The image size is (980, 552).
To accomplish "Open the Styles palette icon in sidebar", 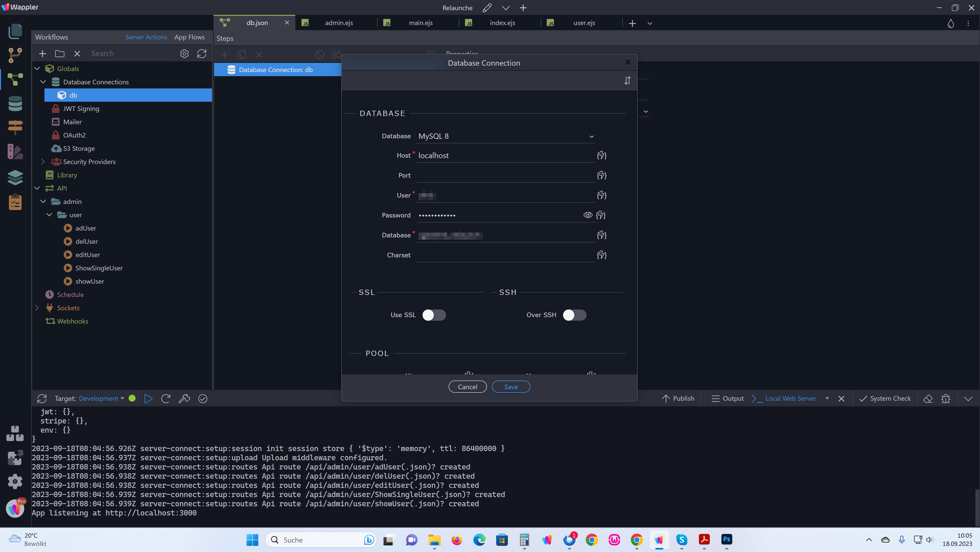I will [15, 151].
